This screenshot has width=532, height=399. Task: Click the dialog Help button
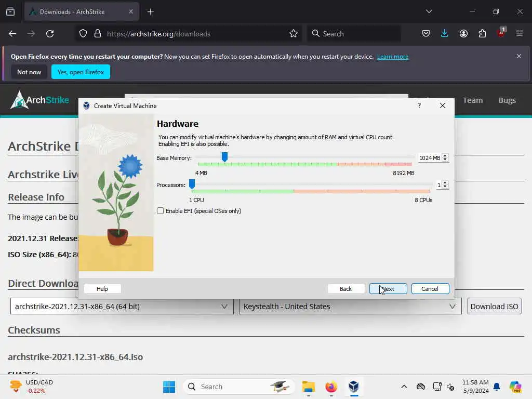coord(102,289)
